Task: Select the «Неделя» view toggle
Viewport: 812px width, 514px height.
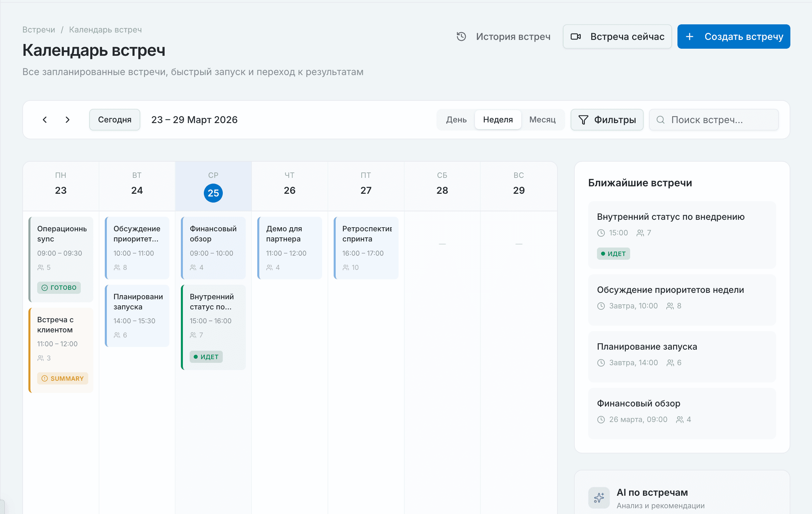Action: pyautogui.click(x=498, y=120)
